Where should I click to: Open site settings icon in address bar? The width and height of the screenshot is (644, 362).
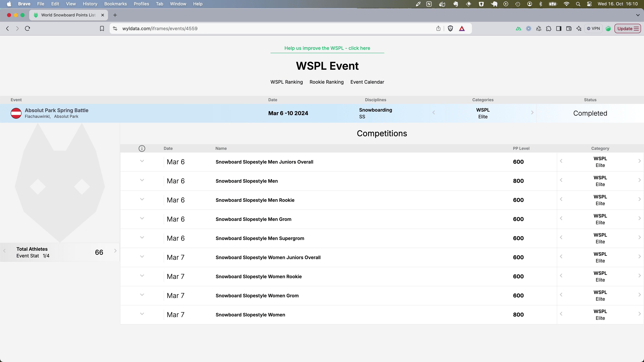click(x=115, y=28)
